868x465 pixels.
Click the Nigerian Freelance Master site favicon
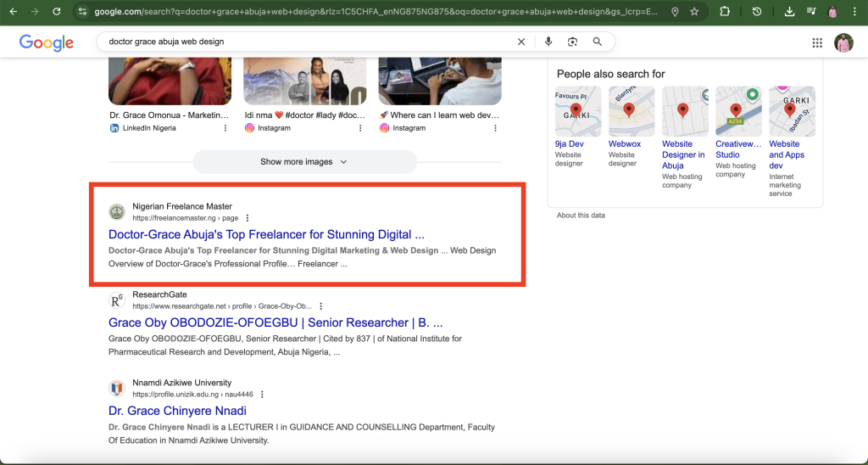(117, 212)
